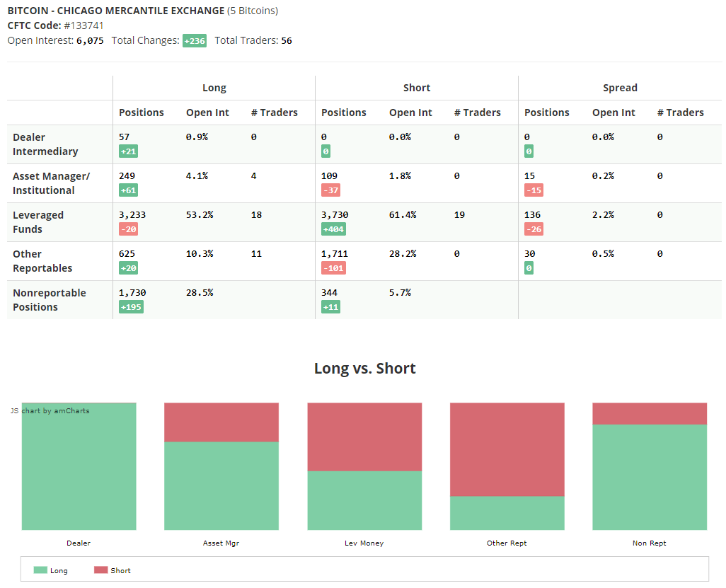Image resolution: width=726 pixels, height=588 pixels.
Task: Click the +236 Total Changes badge
Action: (x=195, y=41)
